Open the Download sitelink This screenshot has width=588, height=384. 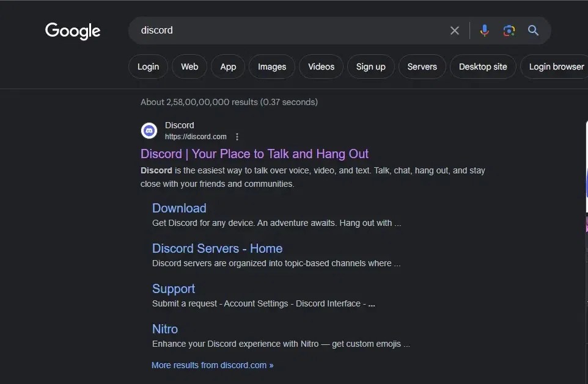coord(178,208)
